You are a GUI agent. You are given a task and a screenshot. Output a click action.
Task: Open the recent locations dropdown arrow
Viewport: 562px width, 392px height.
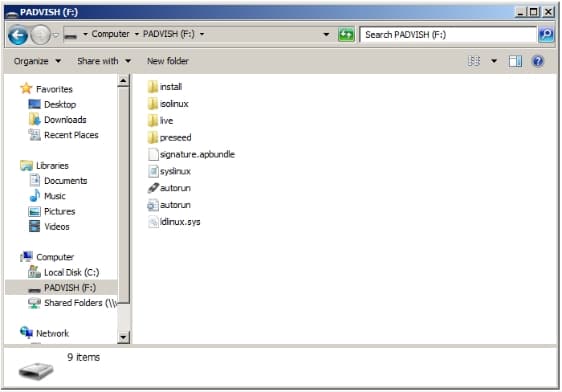pyautogui.click(x=56, y=35)
